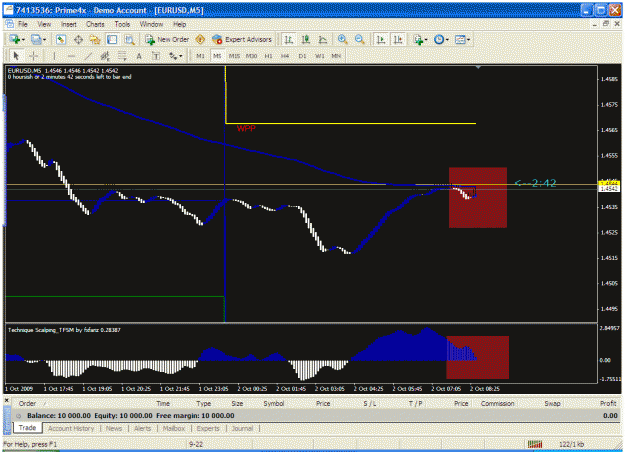Open the Market Watch panel icon
This screenshot has height=452, width=625.
pyautogui.click(x=61, y=39)
